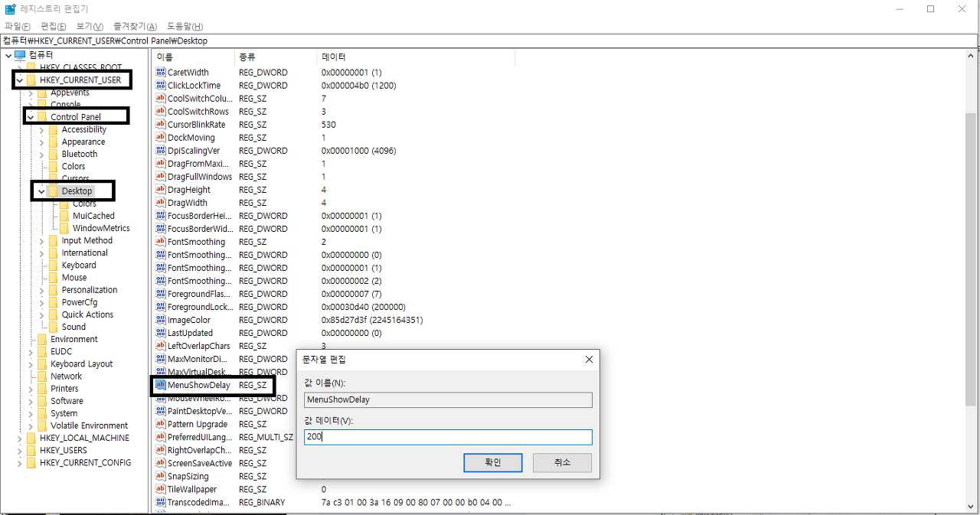Cancel the string edit with 취소
The height and width of the screenshot is (515, 980).
pyautogui.click(x=562, y=462)
